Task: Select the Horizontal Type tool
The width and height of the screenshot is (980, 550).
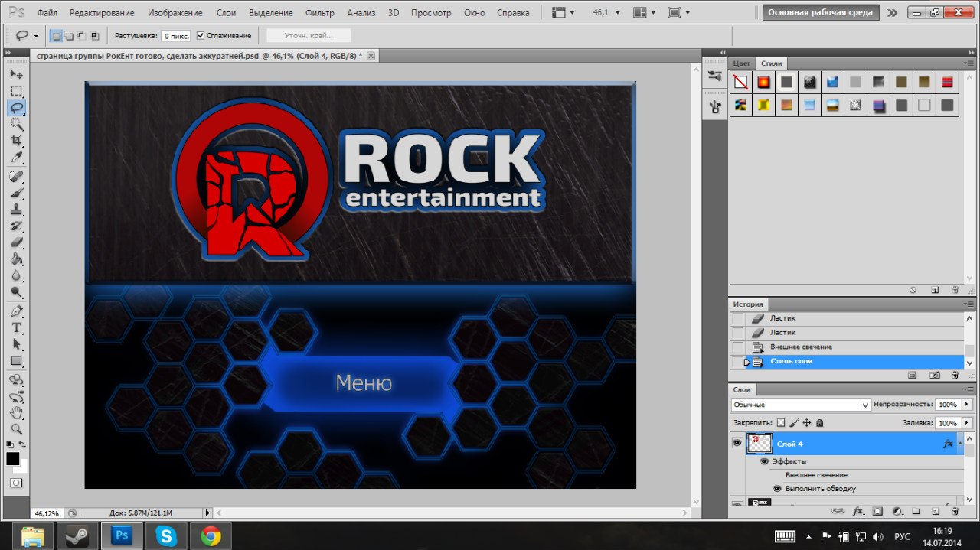Action: [16, 327]
